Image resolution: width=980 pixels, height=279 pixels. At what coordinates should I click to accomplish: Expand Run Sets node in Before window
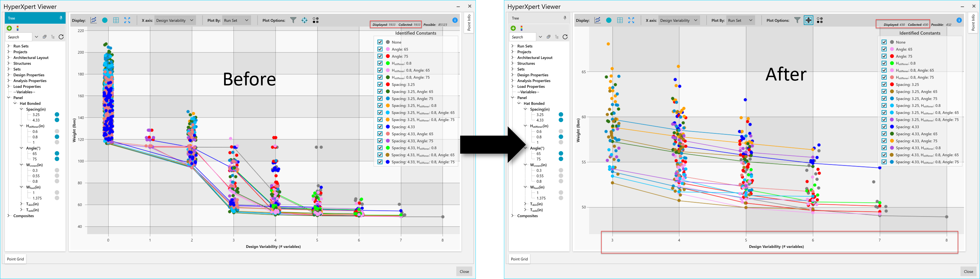(x=8, y=46)
